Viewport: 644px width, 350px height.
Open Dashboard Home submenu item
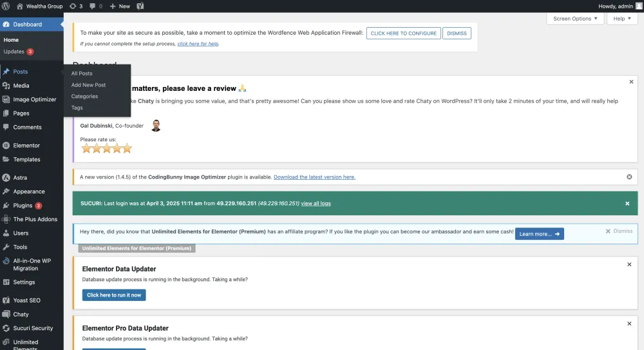[11, 40]
